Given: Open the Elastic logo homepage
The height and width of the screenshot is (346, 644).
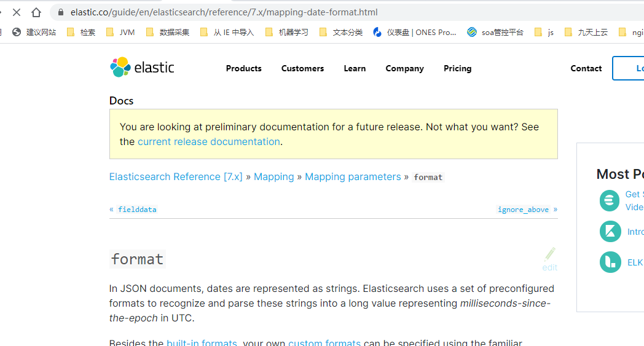Looking at the screenshot, I should tap(142, 68).
